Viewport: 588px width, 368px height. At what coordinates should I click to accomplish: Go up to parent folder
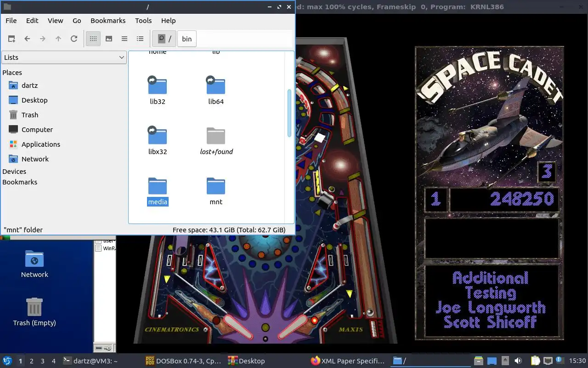[58, 39]
